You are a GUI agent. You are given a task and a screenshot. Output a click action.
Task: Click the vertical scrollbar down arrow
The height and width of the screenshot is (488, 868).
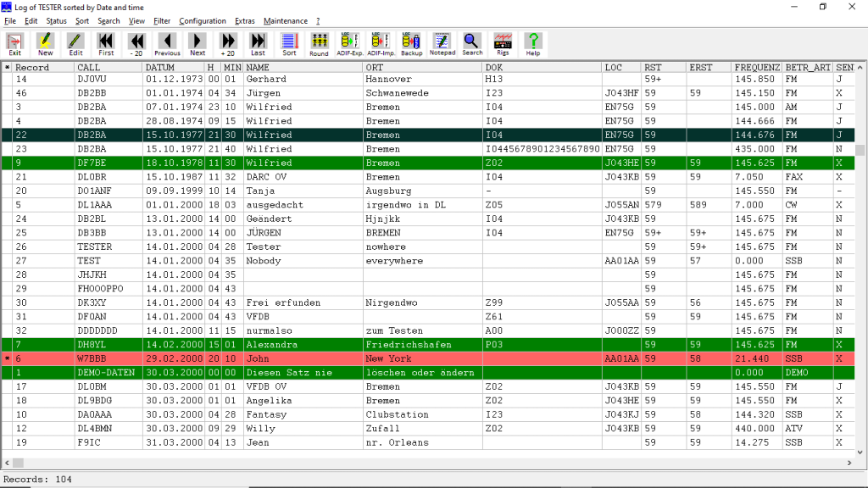[860, 449]
